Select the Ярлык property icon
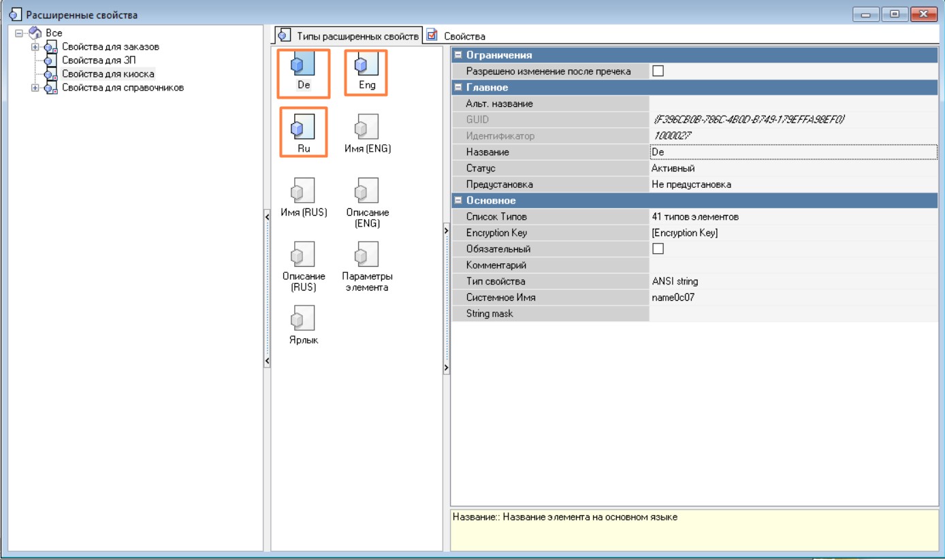Screen dimensions: 945x560 point(303,318)
